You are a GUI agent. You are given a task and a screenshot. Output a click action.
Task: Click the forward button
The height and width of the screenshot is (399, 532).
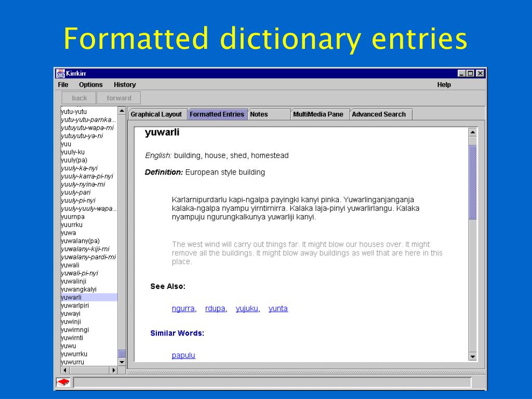pyautogui.click(x=119, y=98)
